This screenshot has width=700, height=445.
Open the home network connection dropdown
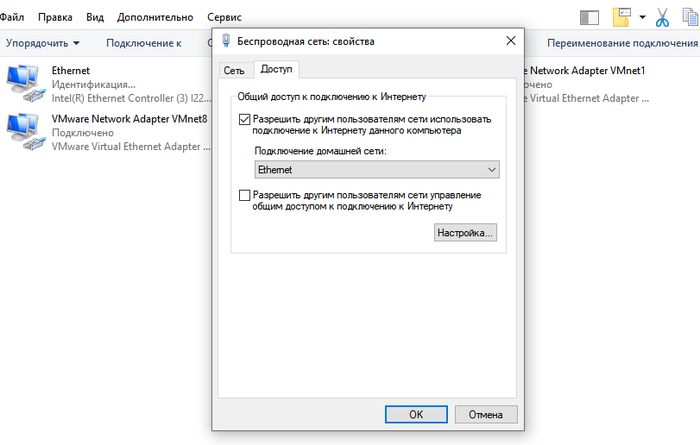click(375, 170)
